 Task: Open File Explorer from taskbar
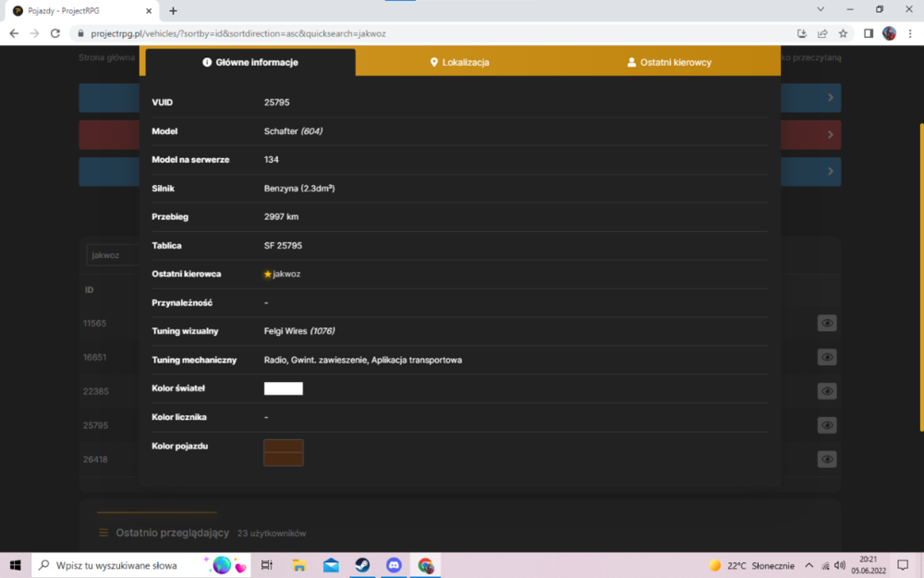tap(298, 565)
